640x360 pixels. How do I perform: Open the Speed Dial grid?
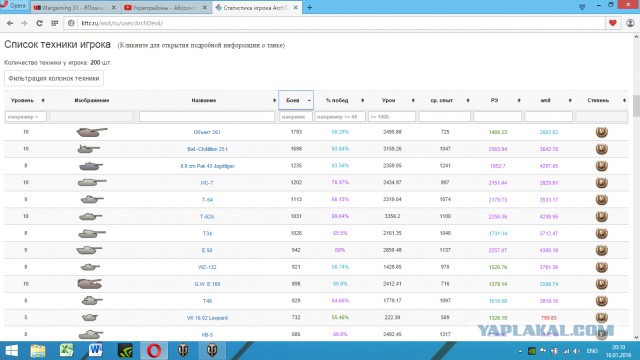[55, 23]
